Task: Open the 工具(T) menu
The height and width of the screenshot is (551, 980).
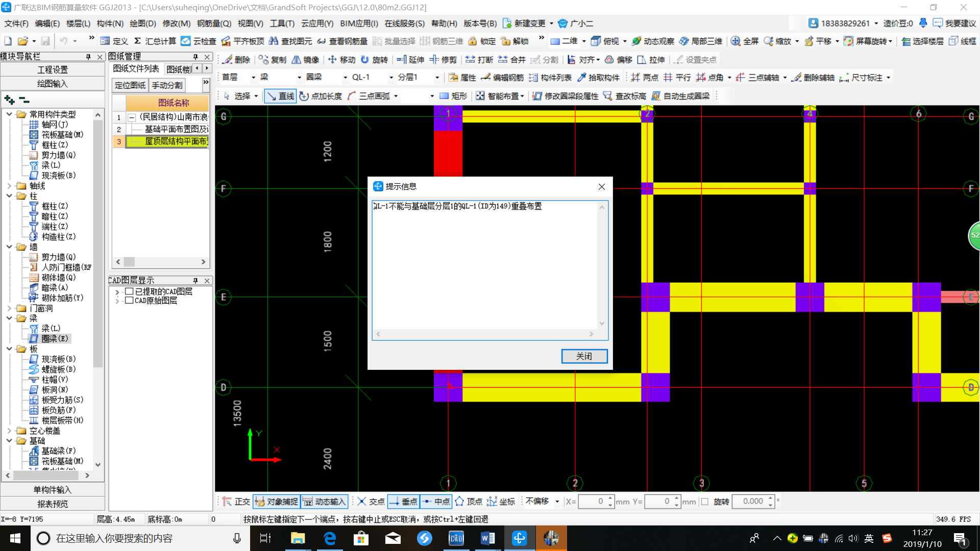Action: [282, 23]
